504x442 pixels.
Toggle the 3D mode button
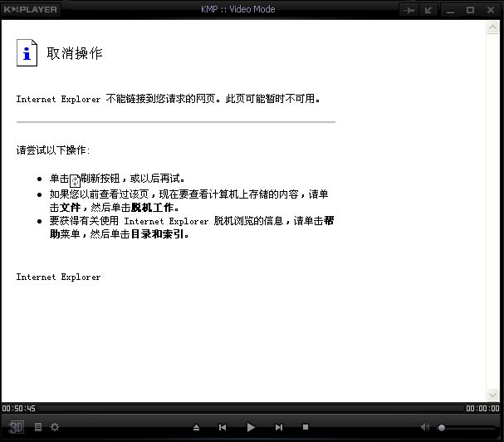[16, 427]
